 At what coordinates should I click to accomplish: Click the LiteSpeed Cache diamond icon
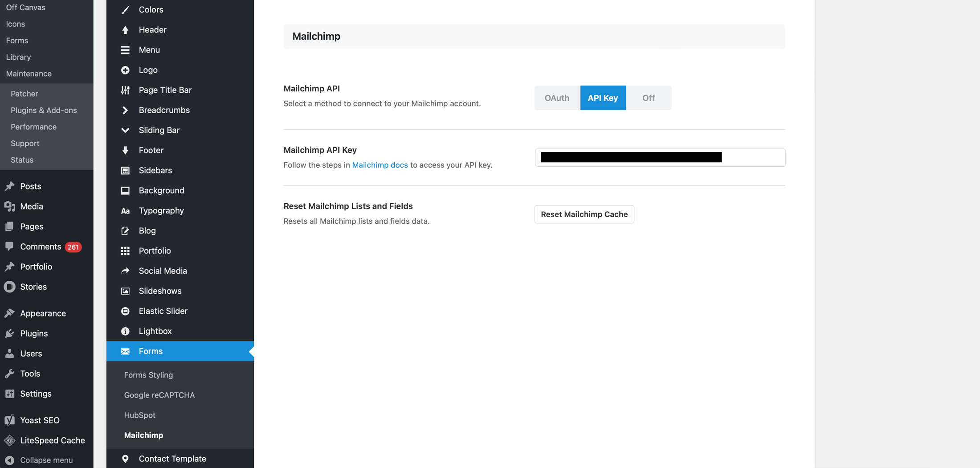[9, 440]
